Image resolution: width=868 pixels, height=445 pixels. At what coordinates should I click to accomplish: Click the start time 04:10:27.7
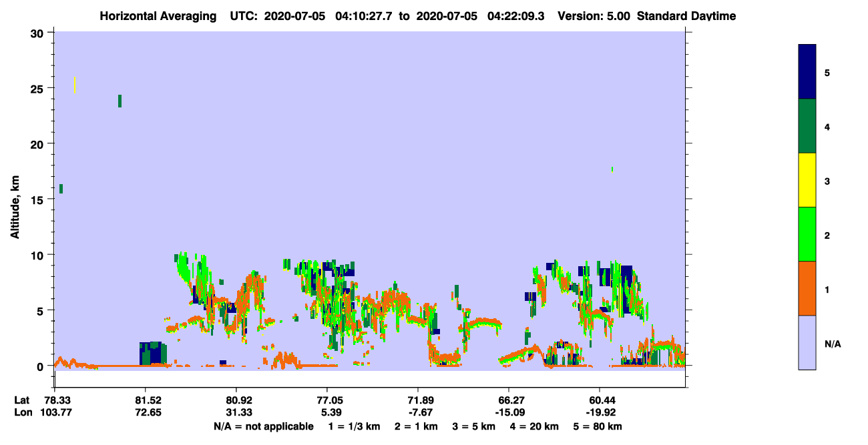[364, 15]
